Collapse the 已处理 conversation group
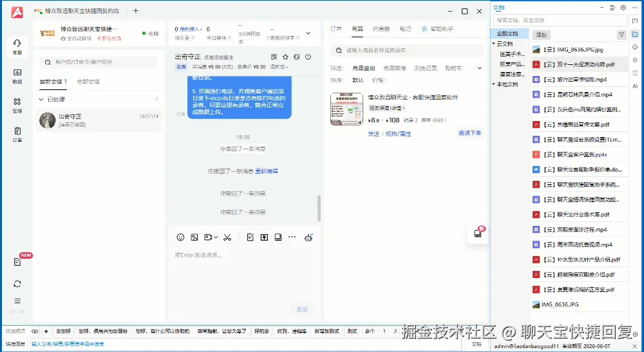 pyautogui.click(x=41, y=99)
